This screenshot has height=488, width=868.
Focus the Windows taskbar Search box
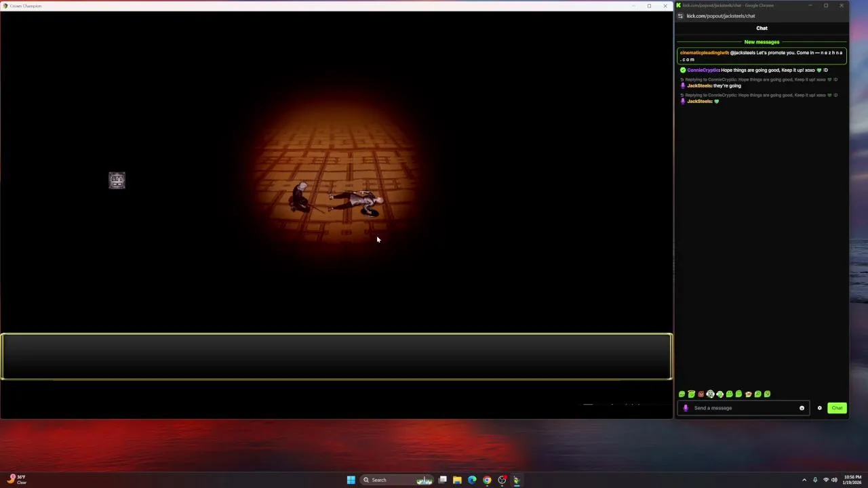[x=397, y=480]
